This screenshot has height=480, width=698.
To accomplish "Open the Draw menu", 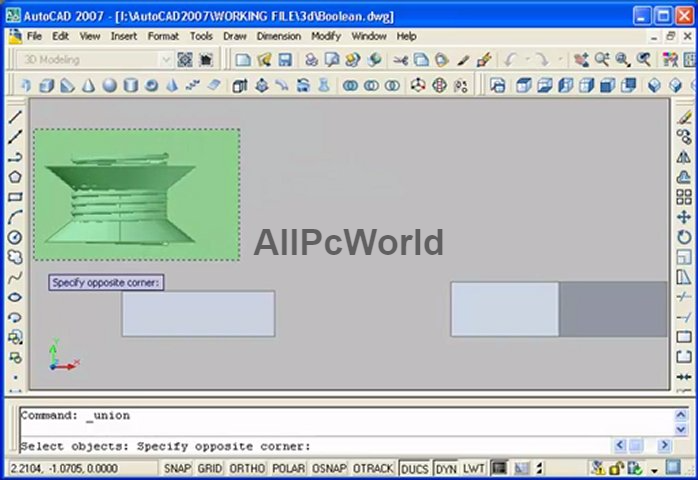I will point(235,36).
